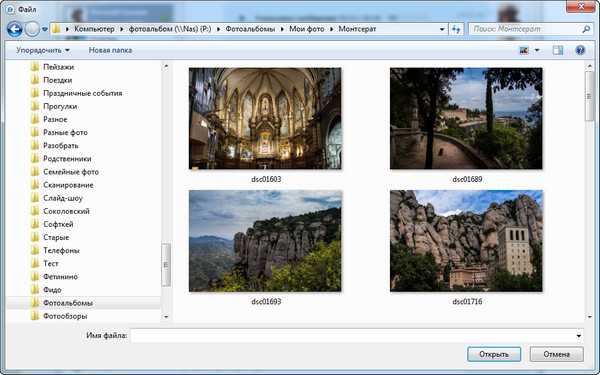600x375 pixels.
Task: Open the Имя файла dropdown arrow
Action: (578, 336)
